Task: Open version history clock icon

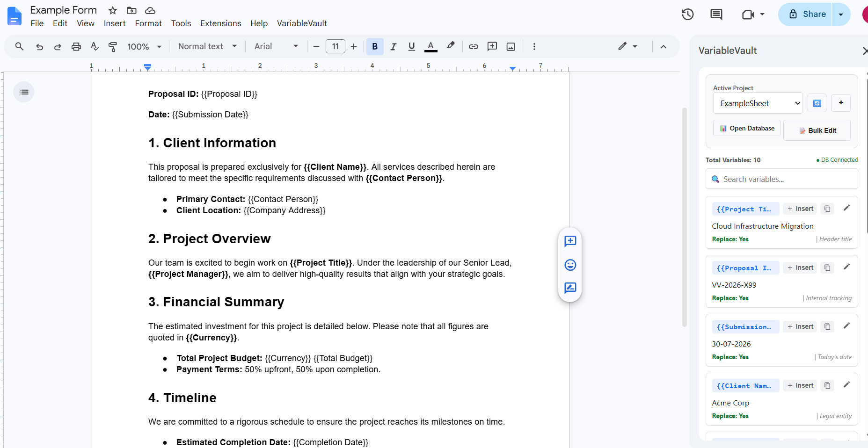Action: tap(687, 14)
